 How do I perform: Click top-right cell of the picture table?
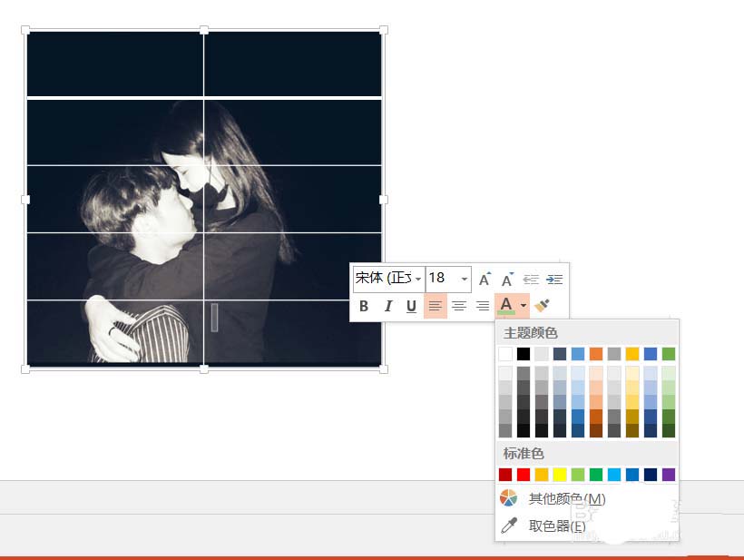pos(293,64)
